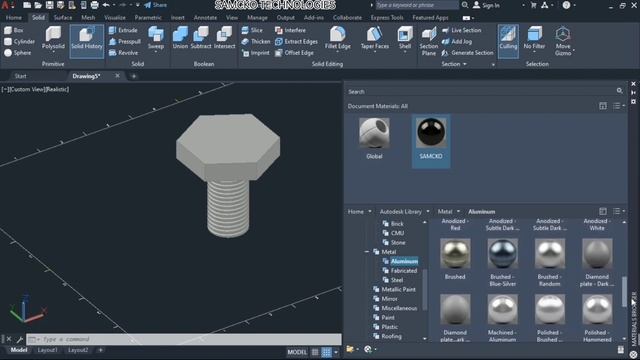Click the Intersect boolean tool

[x=224, y=38]
